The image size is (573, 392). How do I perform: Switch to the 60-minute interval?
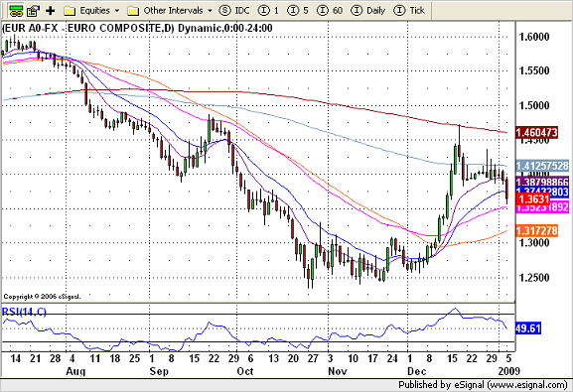(330, 11)
